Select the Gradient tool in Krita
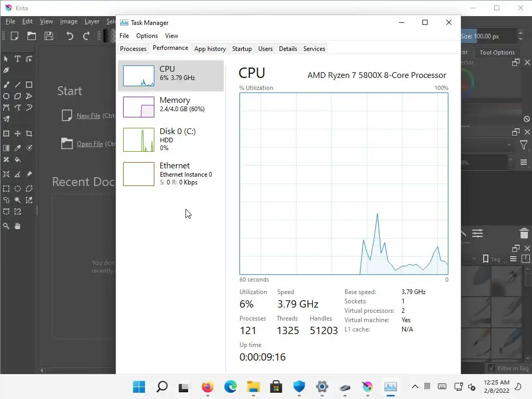532x399 pixels. pyautogui.click(x=6, y=148)
